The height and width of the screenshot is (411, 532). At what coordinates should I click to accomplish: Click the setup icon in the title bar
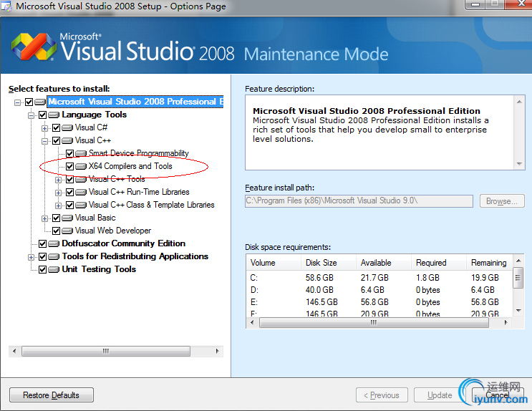click(x=6, y=6)
